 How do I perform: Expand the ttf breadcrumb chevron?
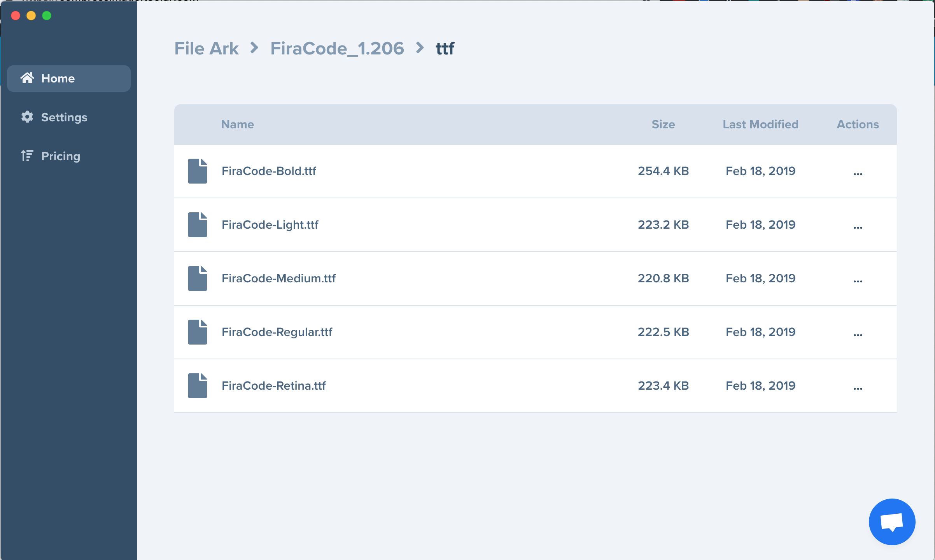[419, 48]
